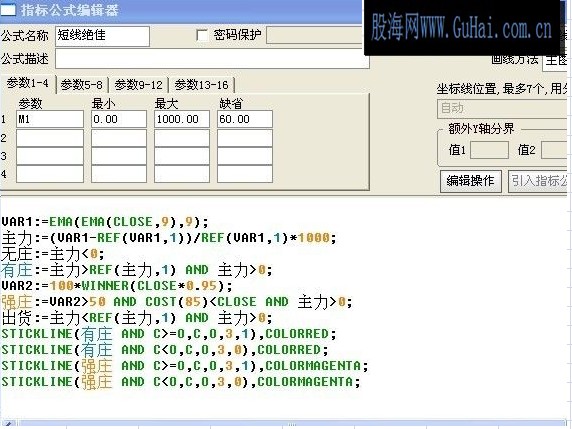
Task: Focus the row 3 最大 field
Action: click(182, 156)
